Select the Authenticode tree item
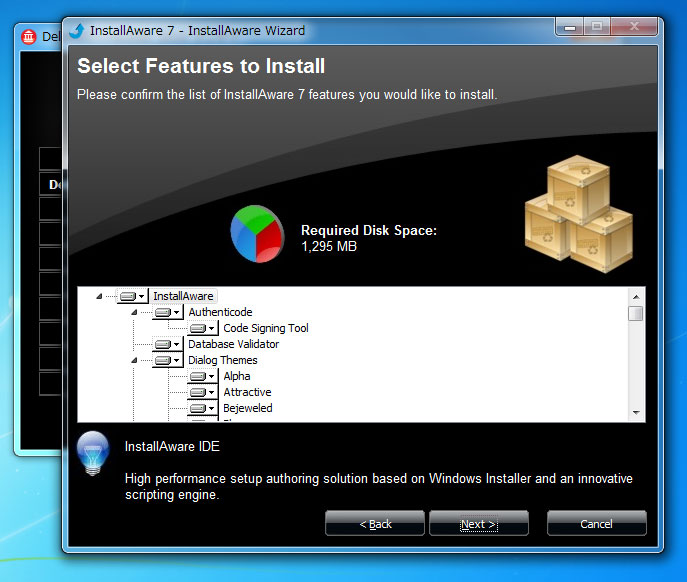Screen dimensions: 687x582 (220, 312)
